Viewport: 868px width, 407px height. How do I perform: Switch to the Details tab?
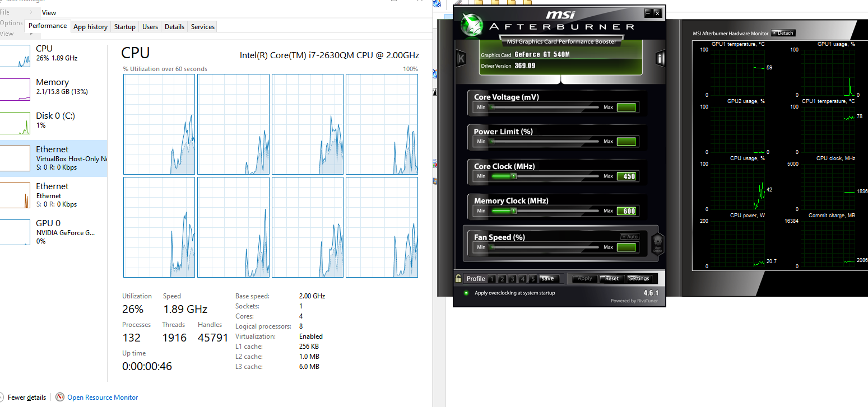pos(174,27)
